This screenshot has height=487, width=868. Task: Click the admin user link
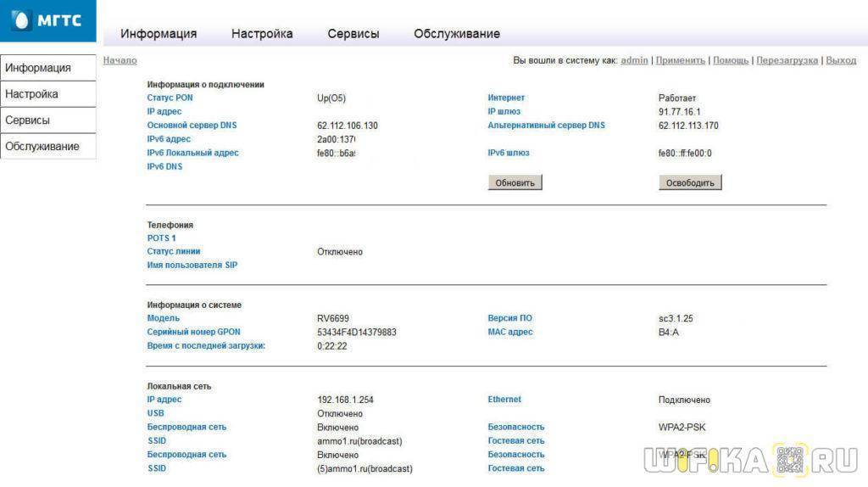[634, 60]
